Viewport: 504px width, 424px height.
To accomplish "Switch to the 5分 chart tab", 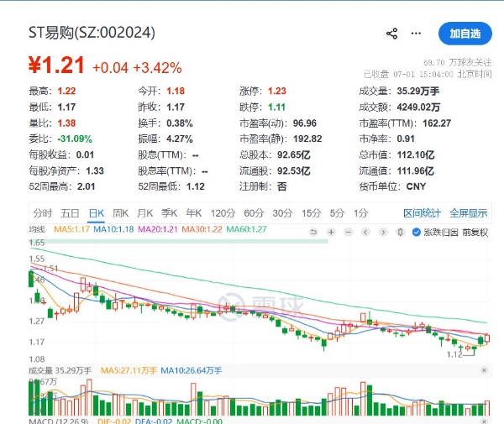I will click(337, 213).
